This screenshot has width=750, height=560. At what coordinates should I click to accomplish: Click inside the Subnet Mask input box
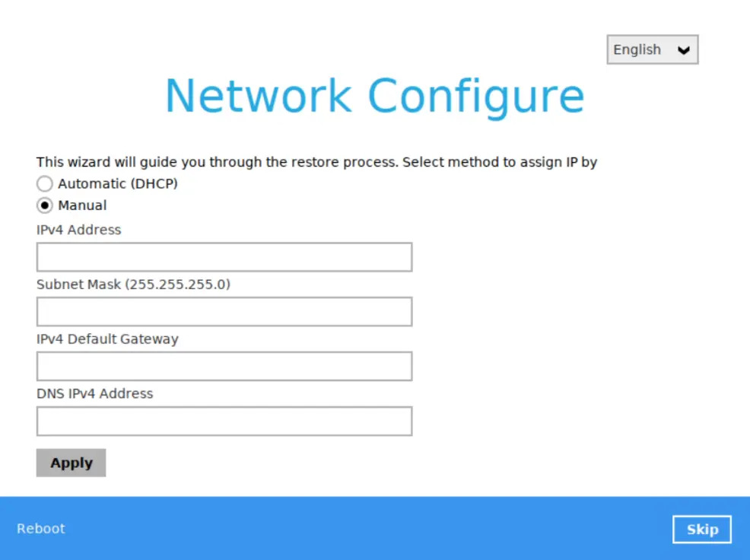(224, 312)
